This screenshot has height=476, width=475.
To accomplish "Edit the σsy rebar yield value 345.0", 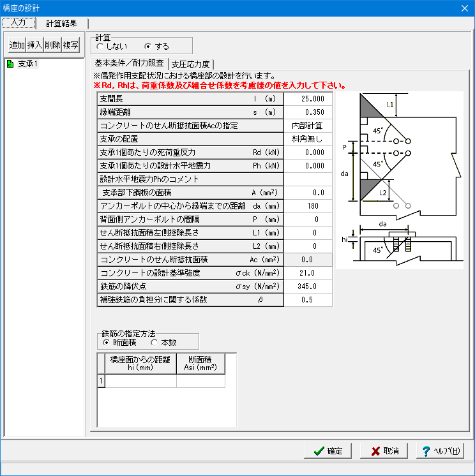I will click(308, 286).
